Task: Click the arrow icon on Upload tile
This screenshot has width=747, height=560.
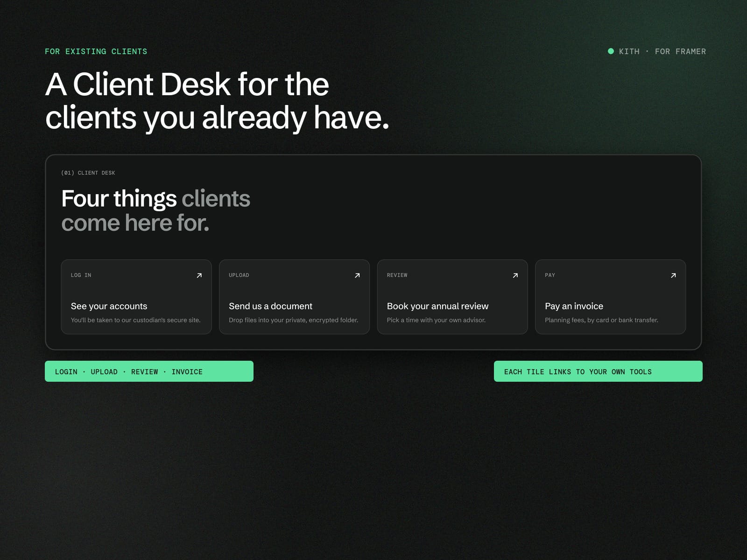Action: [357, 275]
